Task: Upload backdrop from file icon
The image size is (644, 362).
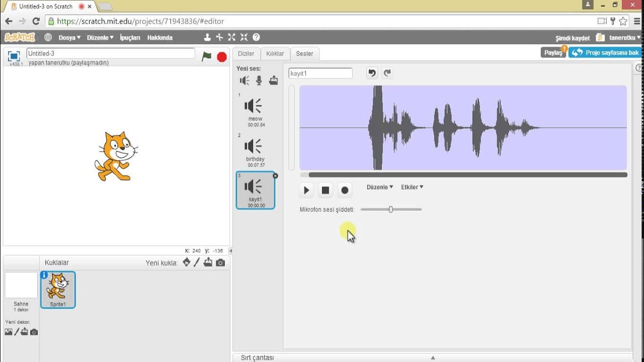Action: point(24,332)
